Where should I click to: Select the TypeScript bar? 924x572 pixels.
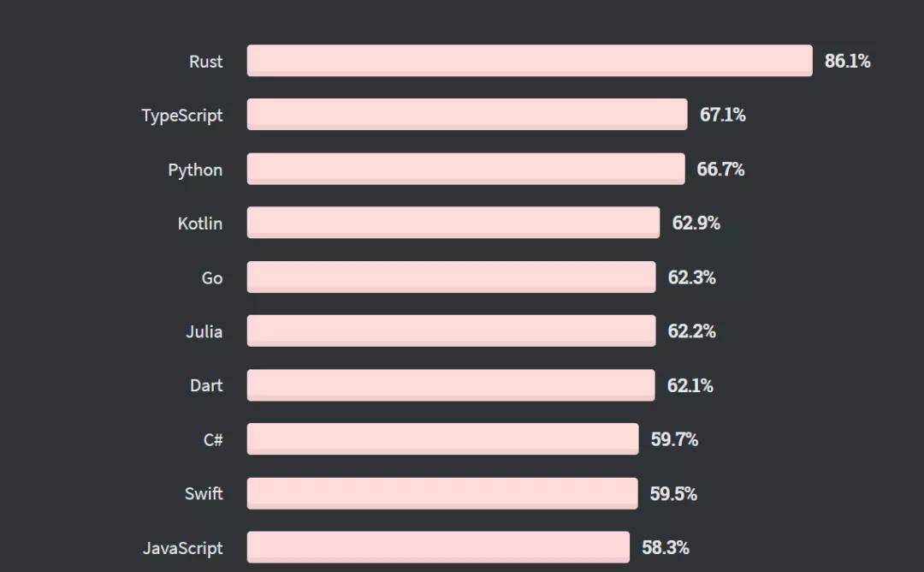point(467,115)
